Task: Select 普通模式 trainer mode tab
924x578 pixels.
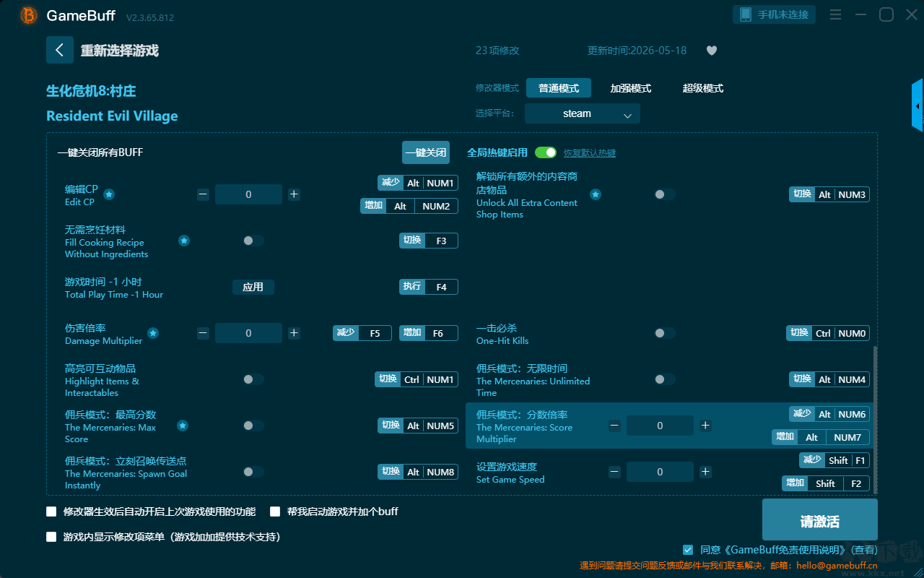Action: click(x=559, y=88)
